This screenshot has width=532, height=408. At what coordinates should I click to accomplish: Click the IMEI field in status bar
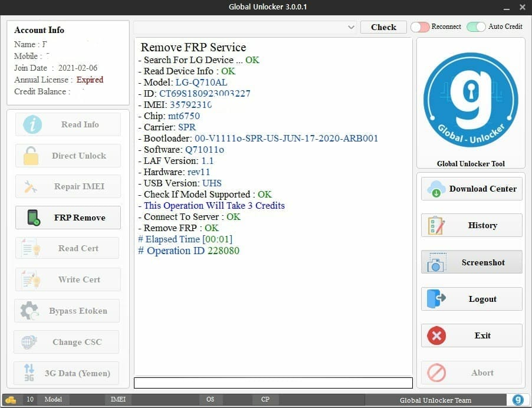tap(118, 400)
